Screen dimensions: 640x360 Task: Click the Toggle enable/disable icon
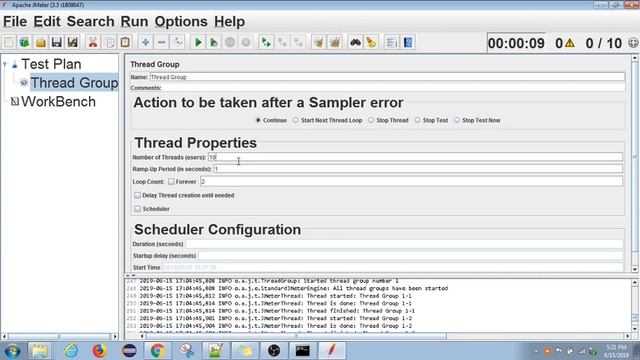178,42
